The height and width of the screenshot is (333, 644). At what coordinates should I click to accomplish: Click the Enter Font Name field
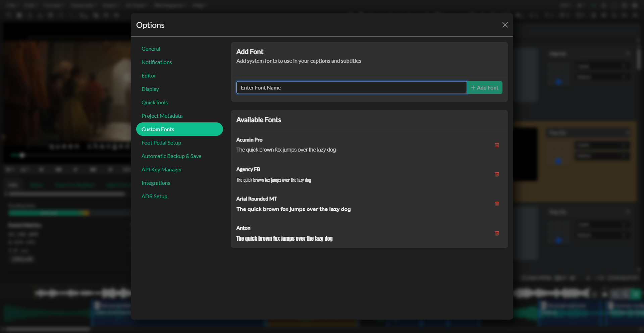click(x=351, y=88)
